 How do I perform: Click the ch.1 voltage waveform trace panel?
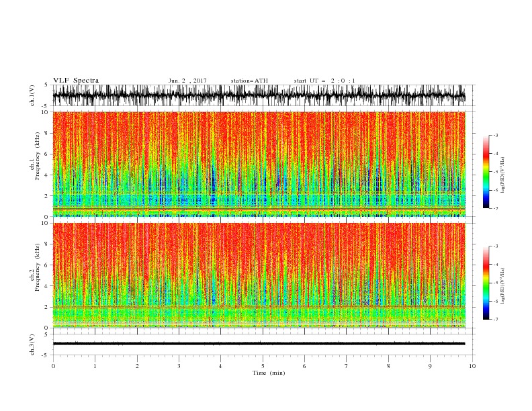click(x=259, y=95)
